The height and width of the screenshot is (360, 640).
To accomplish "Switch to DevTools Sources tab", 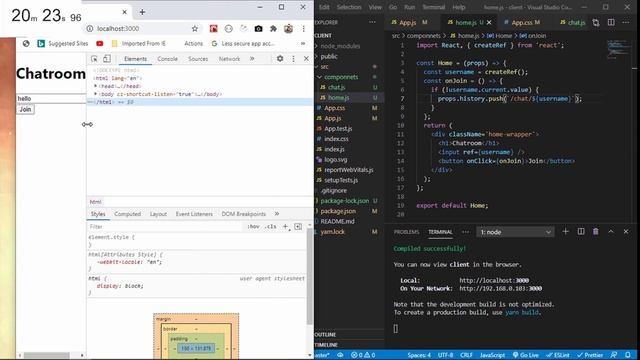I will tap(198, 59).
